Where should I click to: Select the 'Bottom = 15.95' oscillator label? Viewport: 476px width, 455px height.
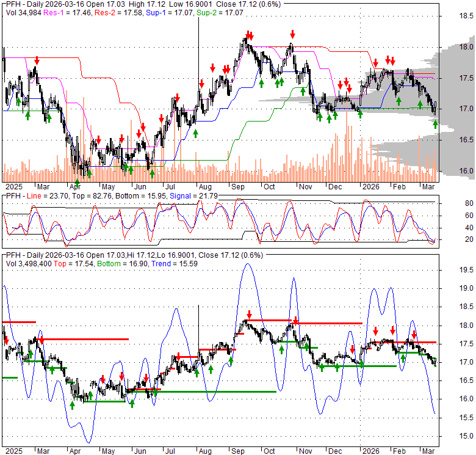pos(141,196)
